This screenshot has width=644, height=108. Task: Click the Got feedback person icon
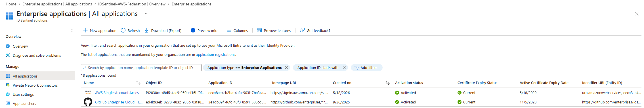(302, 30)
